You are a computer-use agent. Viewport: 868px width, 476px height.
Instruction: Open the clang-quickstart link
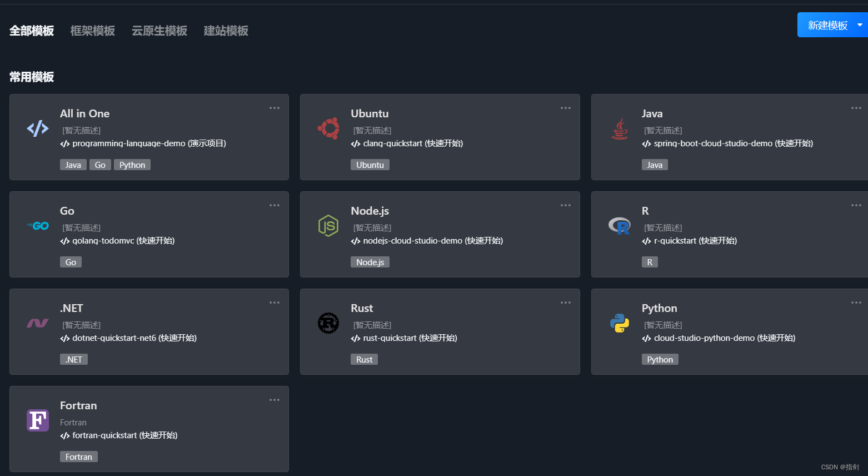[407, 143]
